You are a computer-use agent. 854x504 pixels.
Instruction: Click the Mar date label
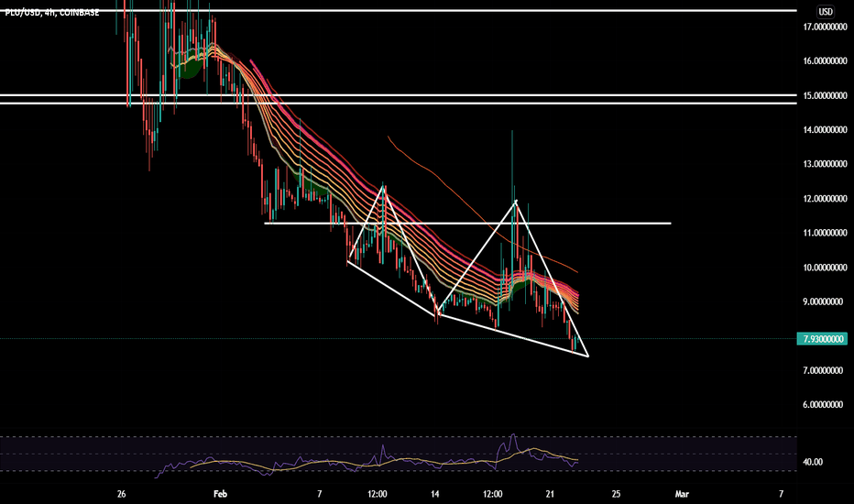click(682, 494)
